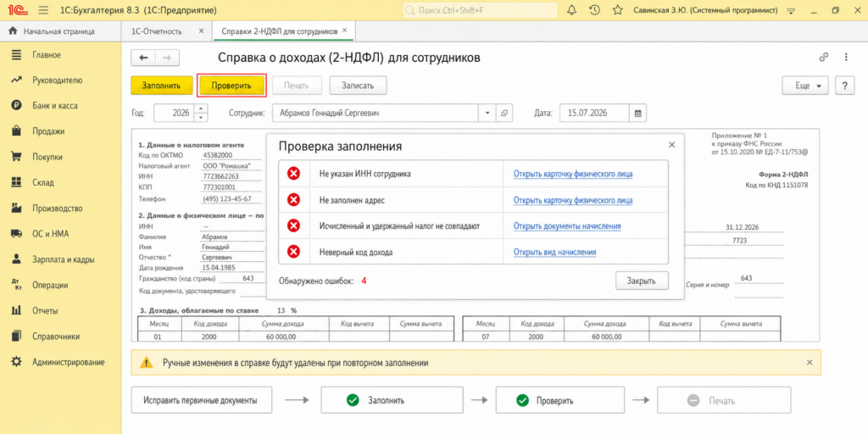Copy link to the form via chain icon

pos(824,57)
